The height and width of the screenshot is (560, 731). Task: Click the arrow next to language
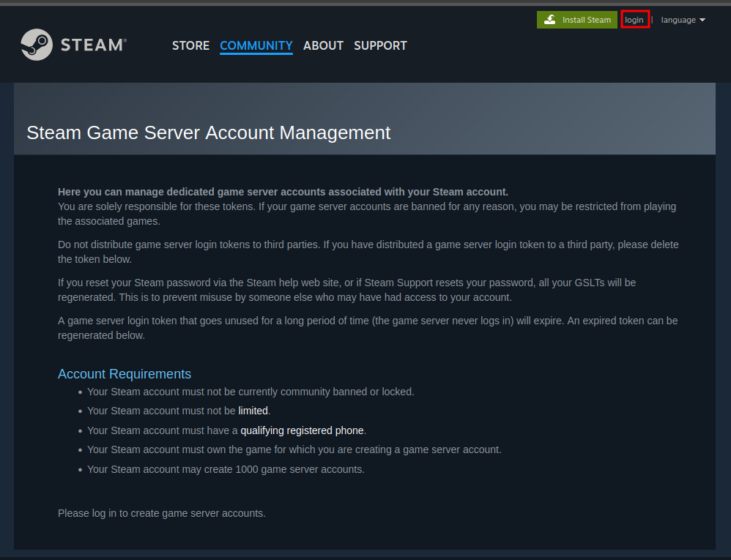coord(702,20)
